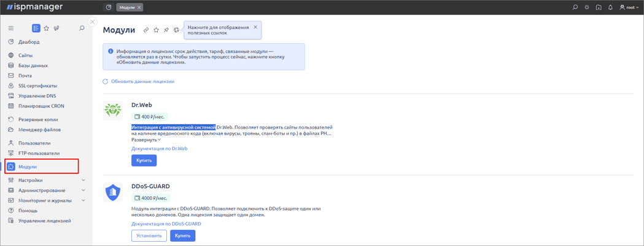Click the DDoS-GUARD module title
Image resolution: width=644 pixels, height=246 pixels.
click(x=150, y=186)
